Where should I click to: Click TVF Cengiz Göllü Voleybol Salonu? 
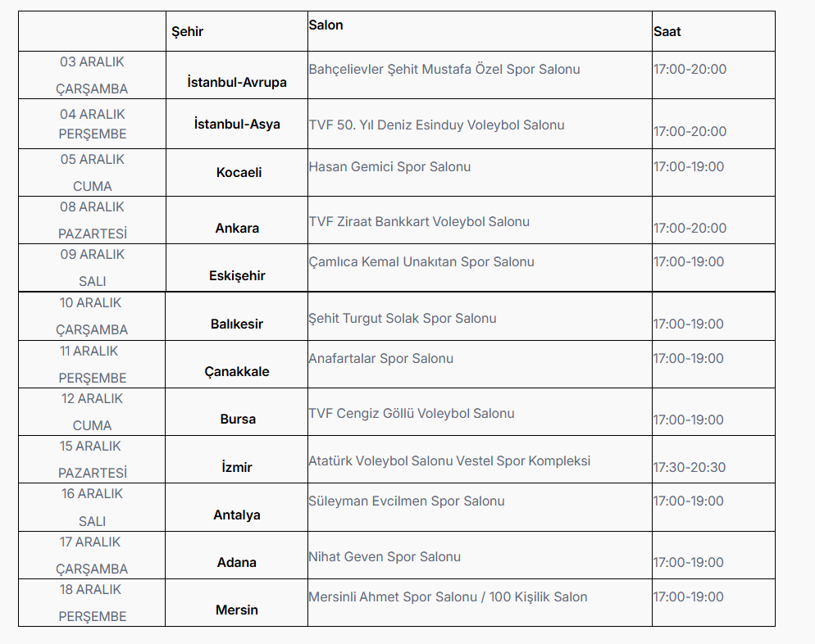411,414
